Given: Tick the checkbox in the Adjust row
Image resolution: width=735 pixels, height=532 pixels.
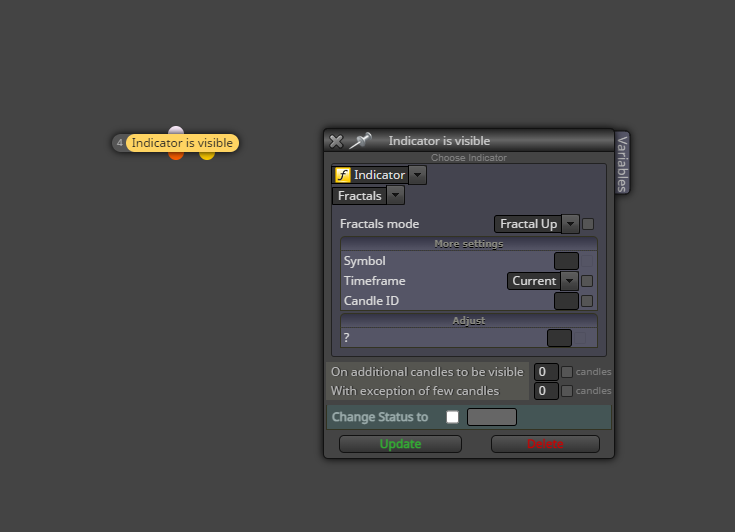Looking at the screenshot, I should pyautogui.click(x=580, y=338).
